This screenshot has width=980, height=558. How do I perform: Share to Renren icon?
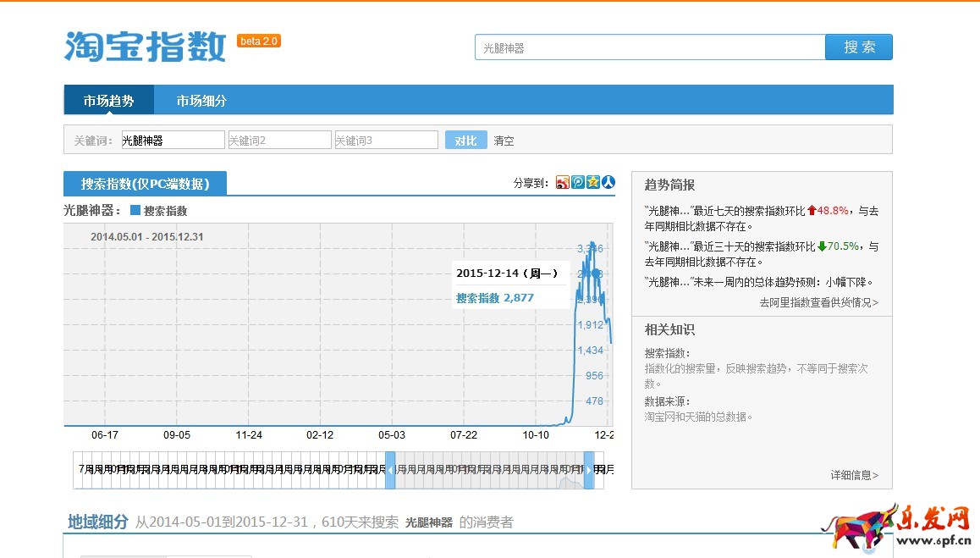click(x=608, y=182)
